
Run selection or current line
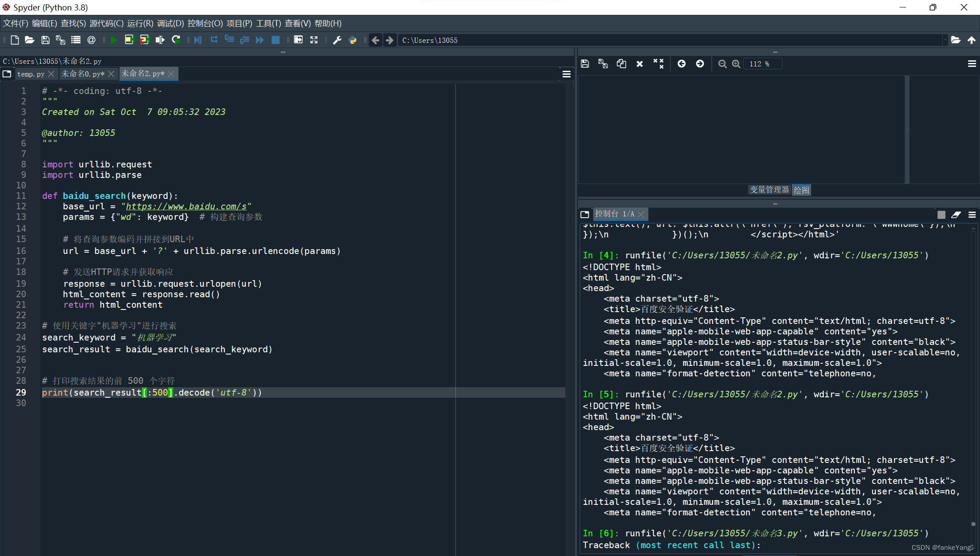click(160, 40)
